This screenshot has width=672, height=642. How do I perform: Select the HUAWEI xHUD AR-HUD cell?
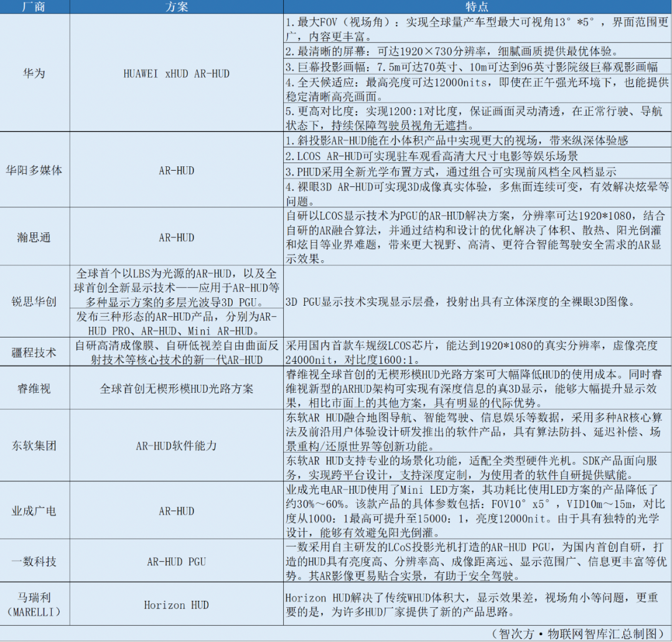click(x=176, y=73)
